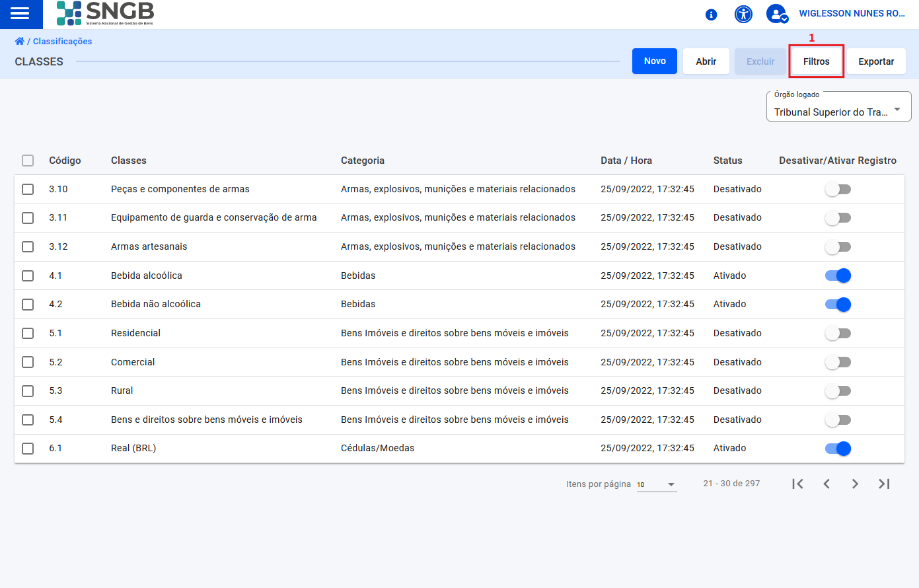Click the Exportar button
This screenshot has height=588, width=919.
pos(876,61)
